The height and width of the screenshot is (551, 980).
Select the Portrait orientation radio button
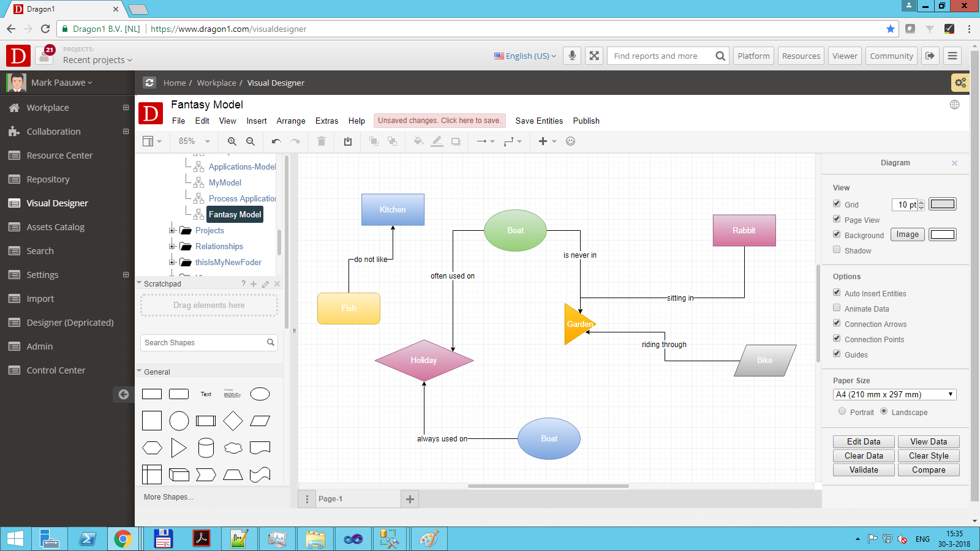click(x=842, y=411)
